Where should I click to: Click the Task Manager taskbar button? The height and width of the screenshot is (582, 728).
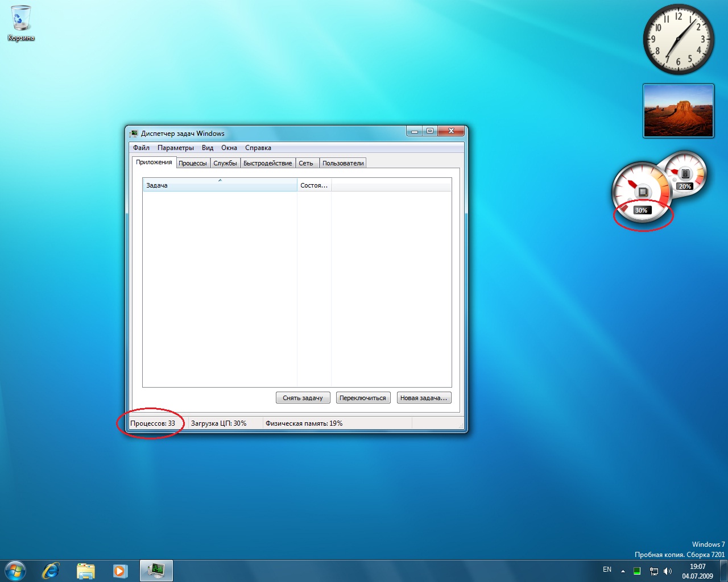pos(156,571)
